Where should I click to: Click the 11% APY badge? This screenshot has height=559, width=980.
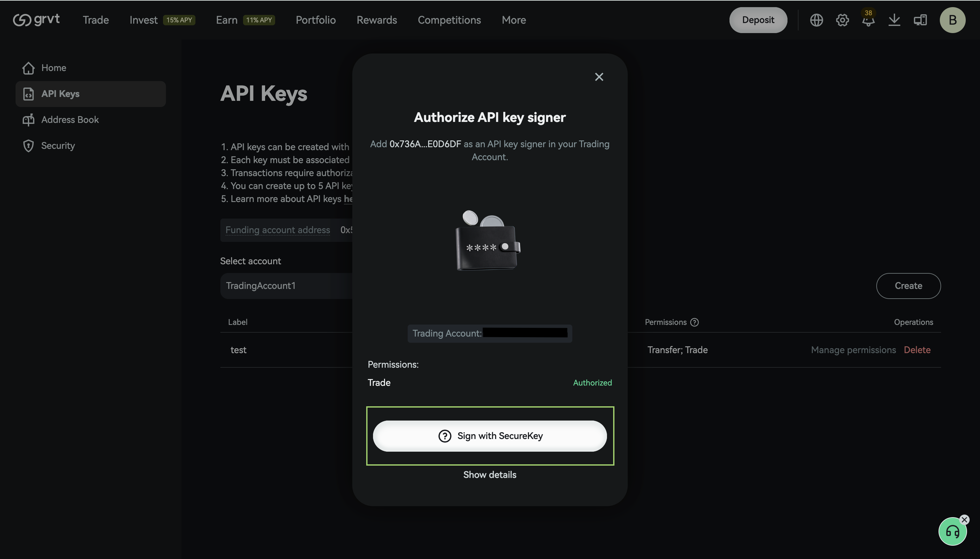(259, 20)
